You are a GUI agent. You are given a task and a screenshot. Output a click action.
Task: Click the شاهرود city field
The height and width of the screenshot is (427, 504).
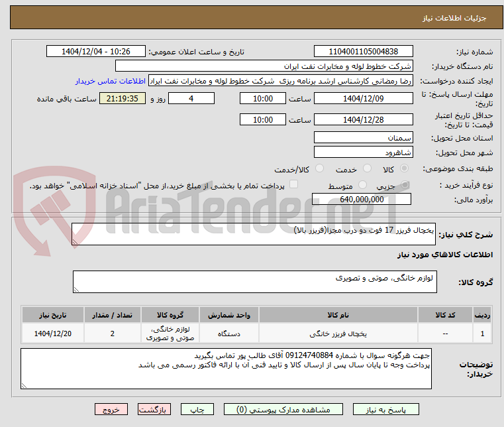[x=363, y=152]
